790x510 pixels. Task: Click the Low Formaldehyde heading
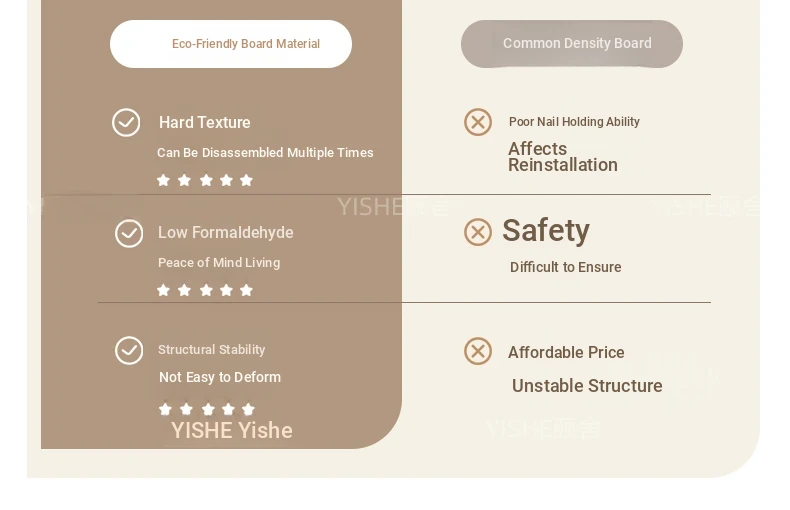pos(226,233)
